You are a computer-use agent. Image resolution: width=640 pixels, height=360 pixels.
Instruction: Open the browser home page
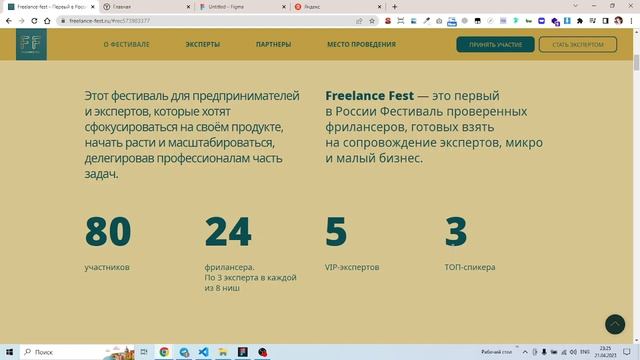tap(47, 21)
